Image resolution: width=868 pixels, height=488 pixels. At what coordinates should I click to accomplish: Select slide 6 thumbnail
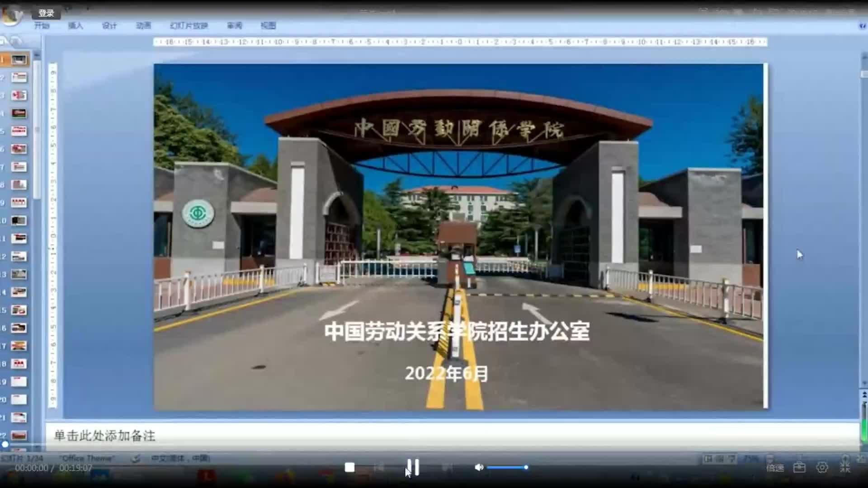19,149
